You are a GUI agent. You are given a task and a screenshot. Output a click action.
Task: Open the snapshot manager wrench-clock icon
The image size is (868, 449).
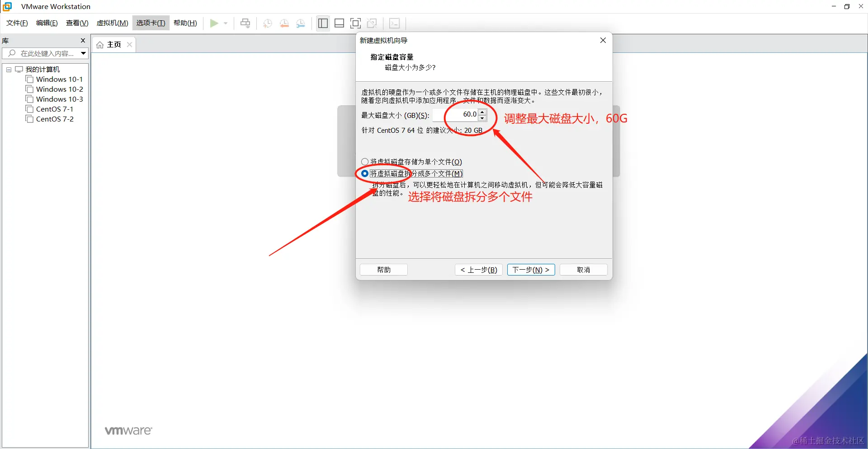[301, 23]
